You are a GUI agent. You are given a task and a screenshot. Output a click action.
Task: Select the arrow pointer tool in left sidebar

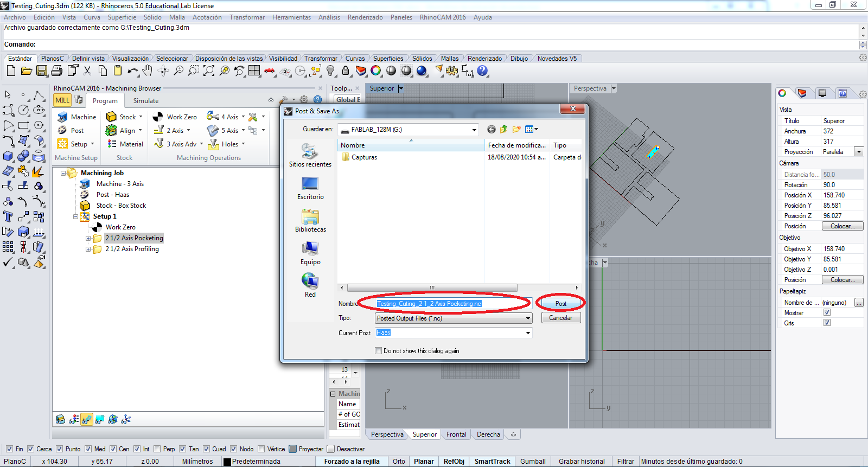8,95
